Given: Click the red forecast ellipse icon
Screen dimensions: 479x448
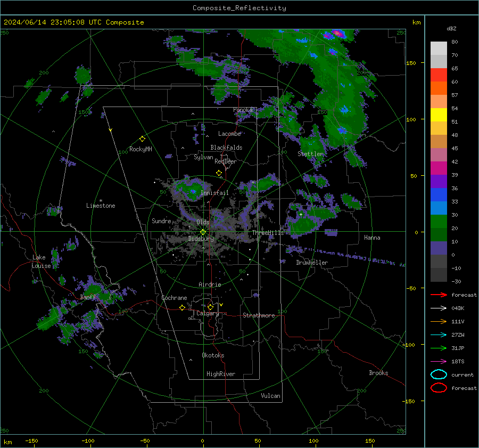Looking at the screenshot, I should tap(439, 388).
